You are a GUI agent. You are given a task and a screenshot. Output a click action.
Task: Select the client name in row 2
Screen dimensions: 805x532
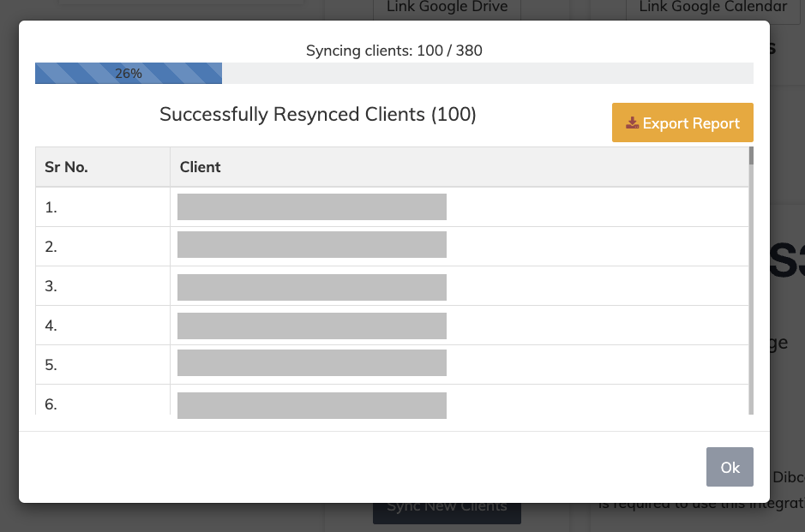point(311,245)
